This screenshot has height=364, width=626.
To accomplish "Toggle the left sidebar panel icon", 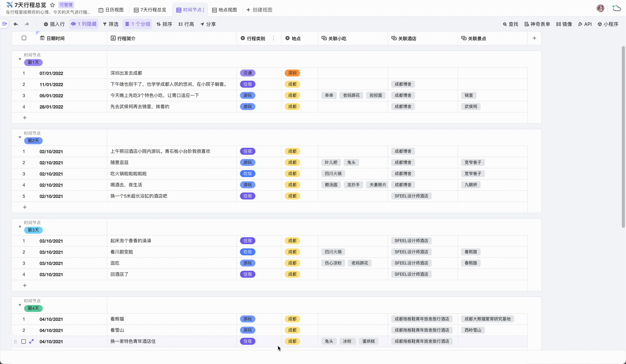I will [x=4, y=24].
